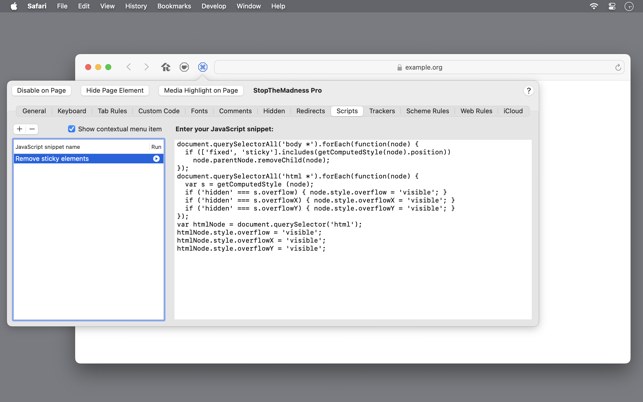This screenshot has width=643, height=402.
Task: Open the Help menu
Action: [x=278, y=6]
